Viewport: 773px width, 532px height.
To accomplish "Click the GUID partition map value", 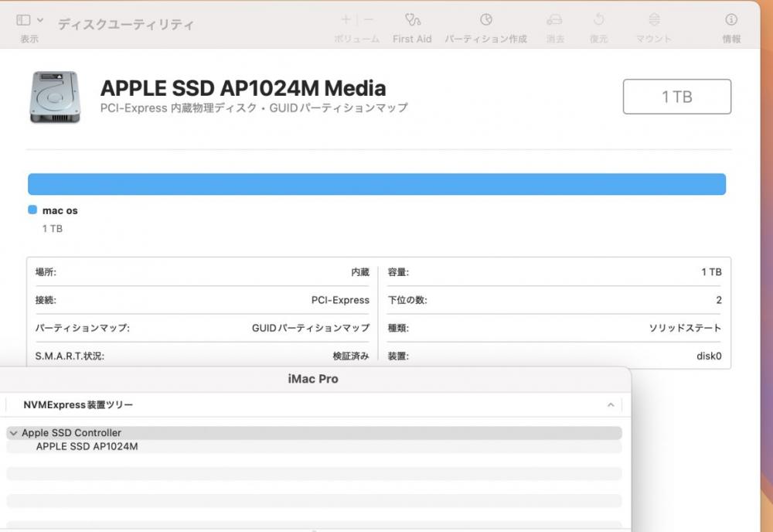I will (311, 328).
